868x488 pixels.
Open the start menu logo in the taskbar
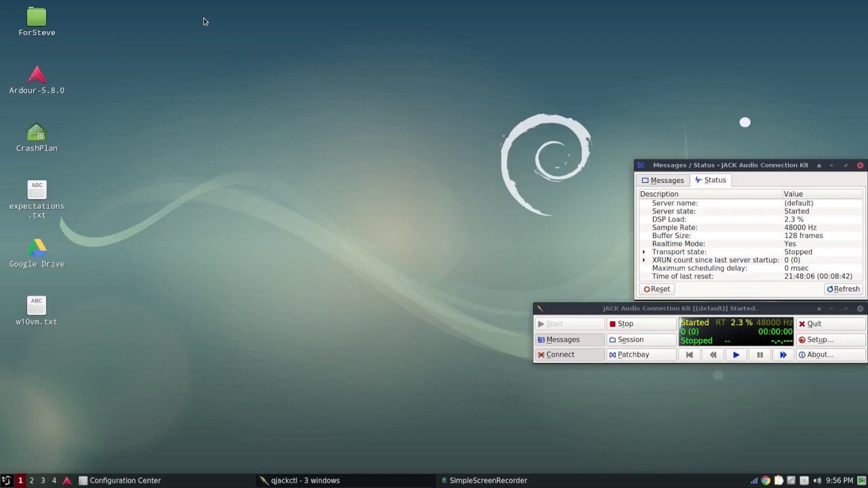pos(6,481)
